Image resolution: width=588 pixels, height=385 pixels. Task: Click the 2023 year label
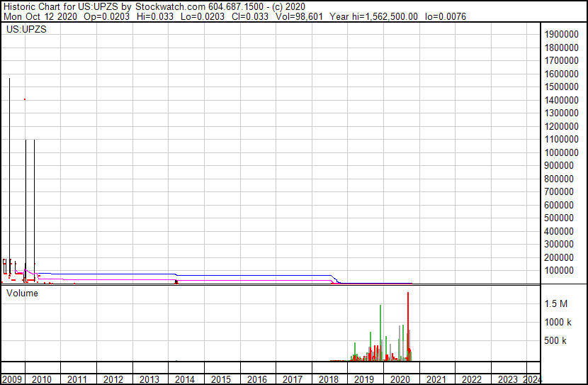pyautogui.click(x=508, y=379)
